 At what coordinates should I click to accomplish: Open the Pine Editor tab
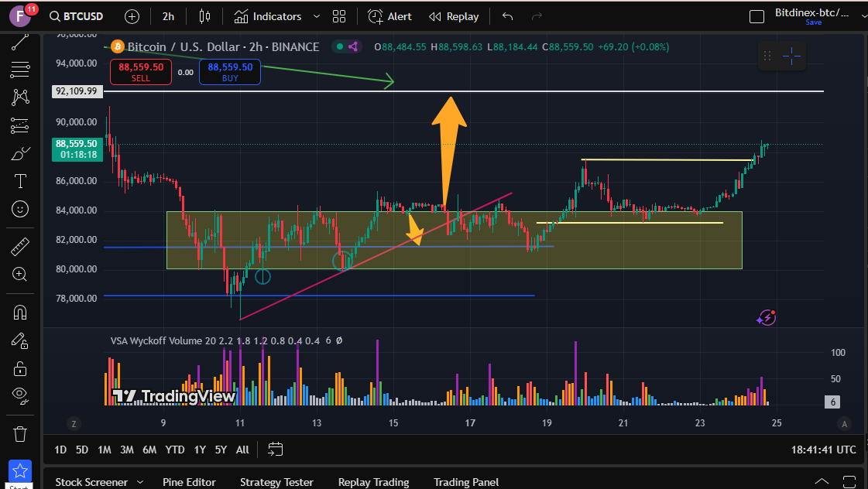(189, 482)
